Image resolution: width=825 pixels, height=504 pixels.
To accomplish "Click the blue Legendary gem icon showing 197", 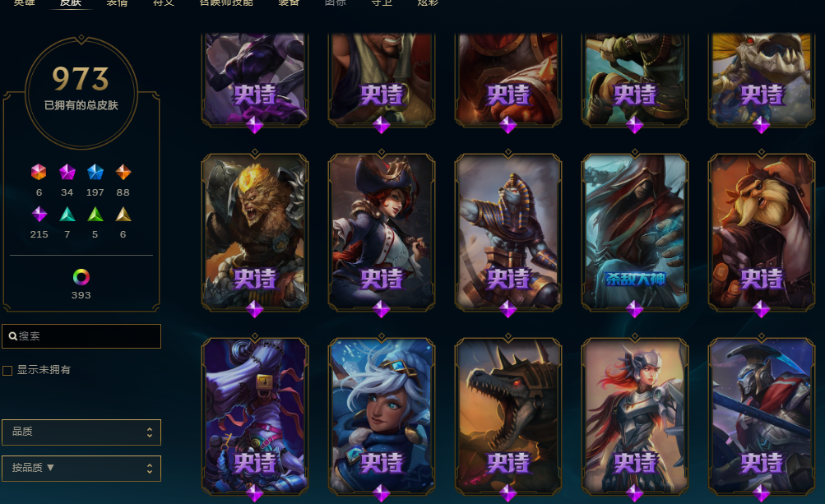I will point(95,172).
